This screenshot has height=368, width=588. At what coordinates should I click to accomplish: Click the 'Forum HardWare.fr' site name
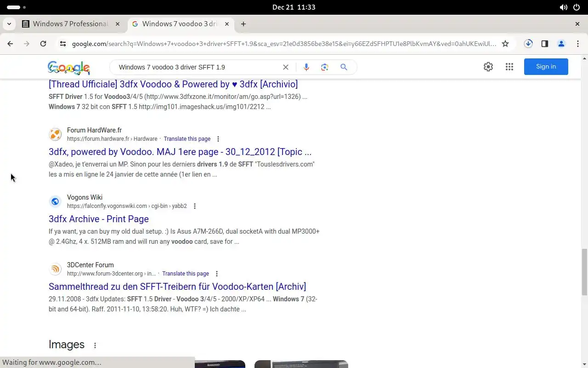click(94, 130)
